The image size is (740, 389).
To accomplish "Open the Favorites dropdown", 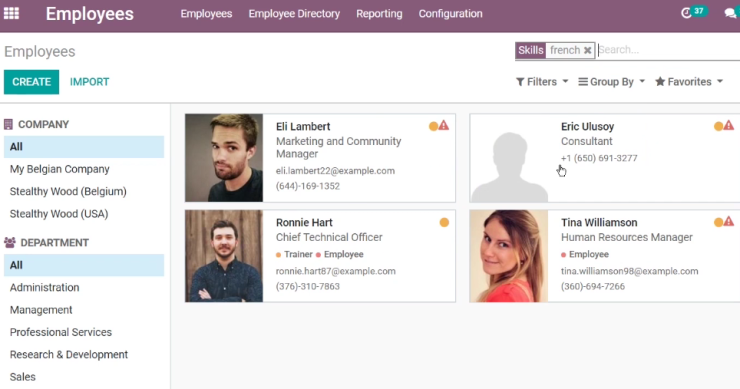I will (689, 82).
